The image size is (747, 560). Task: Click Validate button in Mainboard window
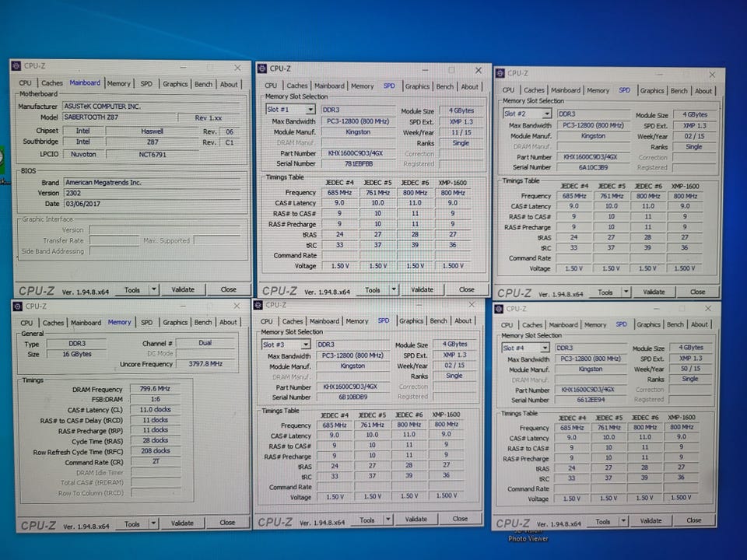click(183, 289)
